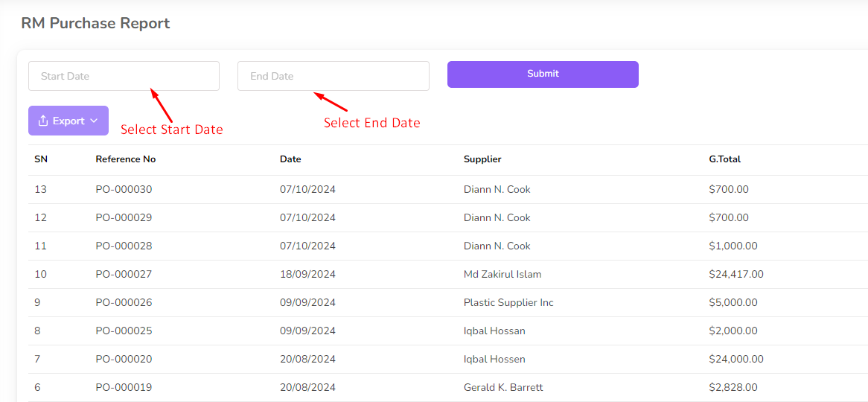Screen dimensions: 868x402
Task: Click the Supplier column header
Action: 482,159
